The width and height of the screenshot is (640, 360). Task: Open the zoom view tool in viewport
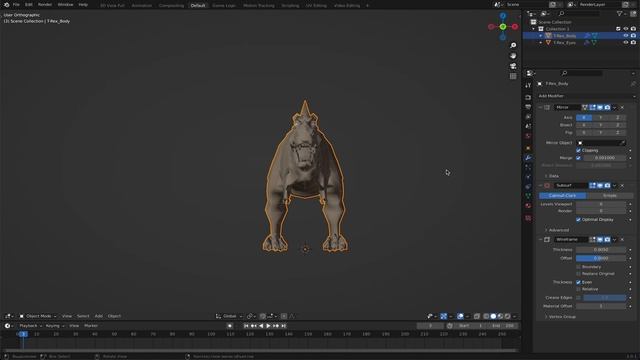coord(513,45)
